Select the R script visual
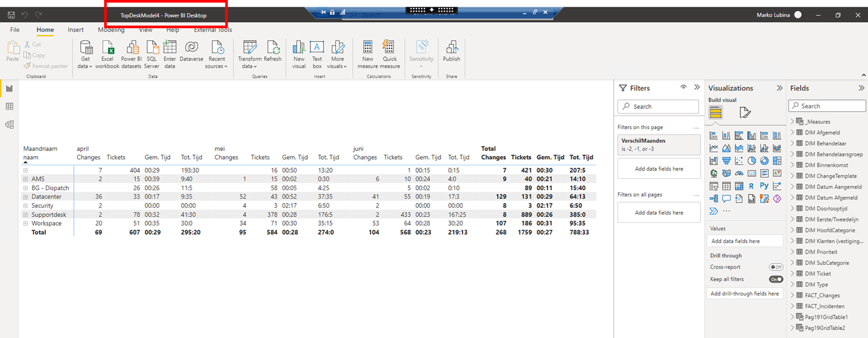Image resolution: width=868 pixels, height=338 pixels. tap(752, 186)
